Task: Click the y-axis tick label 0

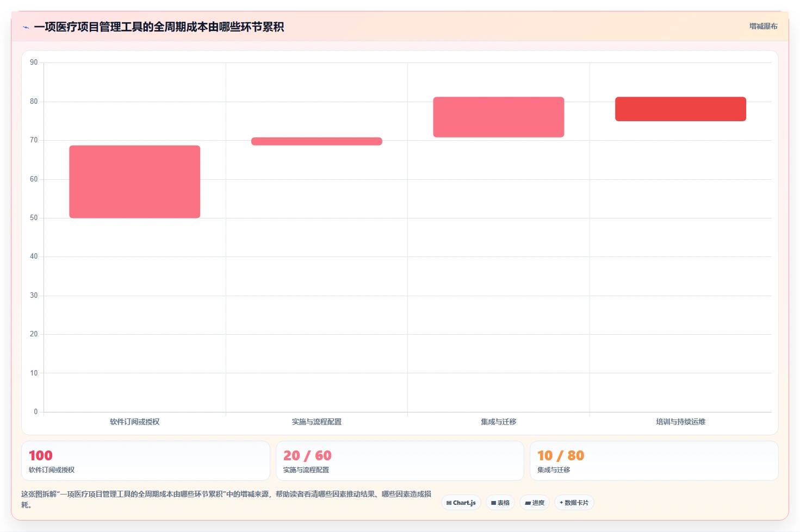Action: (36, 412)
